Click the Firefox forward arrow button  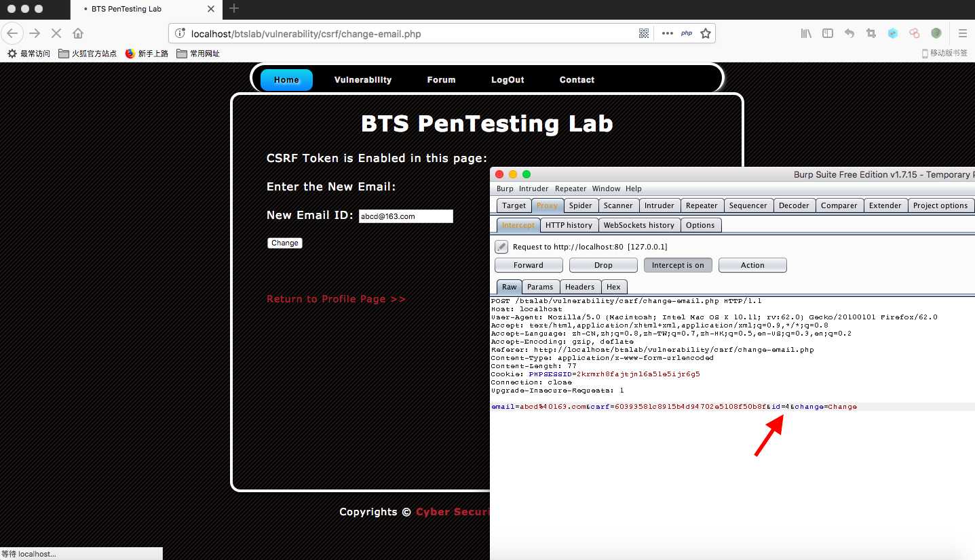[x=35, y=33]
